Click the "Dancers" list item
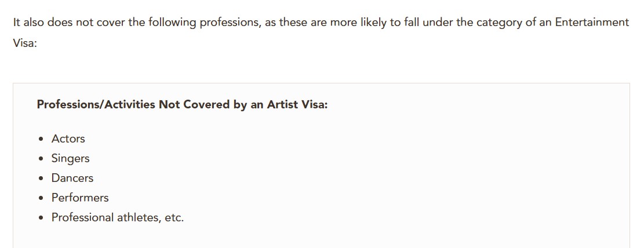This screenshot has height=248, width=644. coord(72,178)
